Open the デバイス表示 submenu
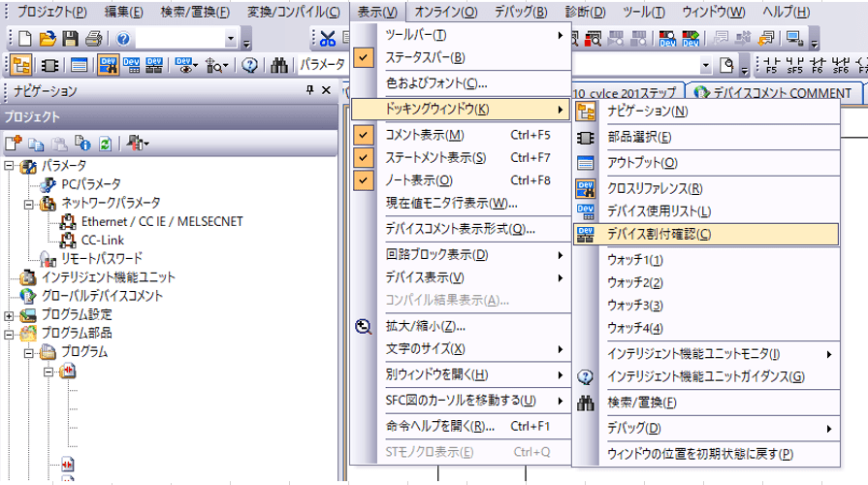The width and height of the screenshot is (868, 485). coord(461,277)
